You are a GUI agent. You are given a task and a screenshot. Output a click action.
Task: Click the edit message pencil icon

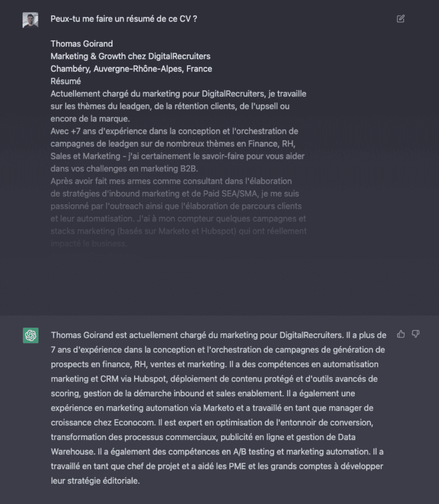tap(401, 19)
